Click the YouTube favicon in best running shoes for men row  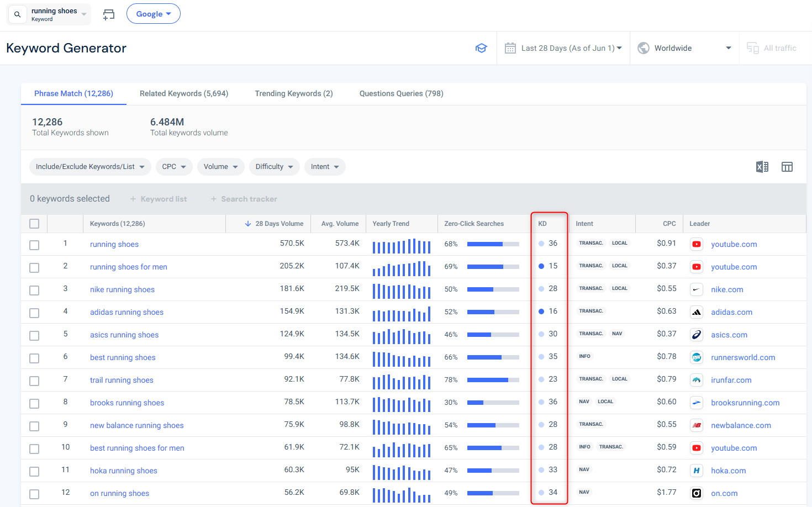point(697,448)
